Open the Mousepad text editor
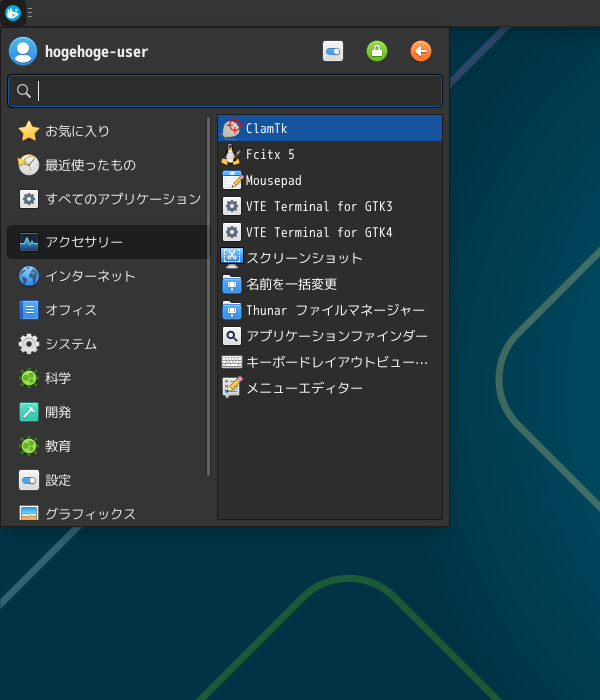 pos(273,181)
